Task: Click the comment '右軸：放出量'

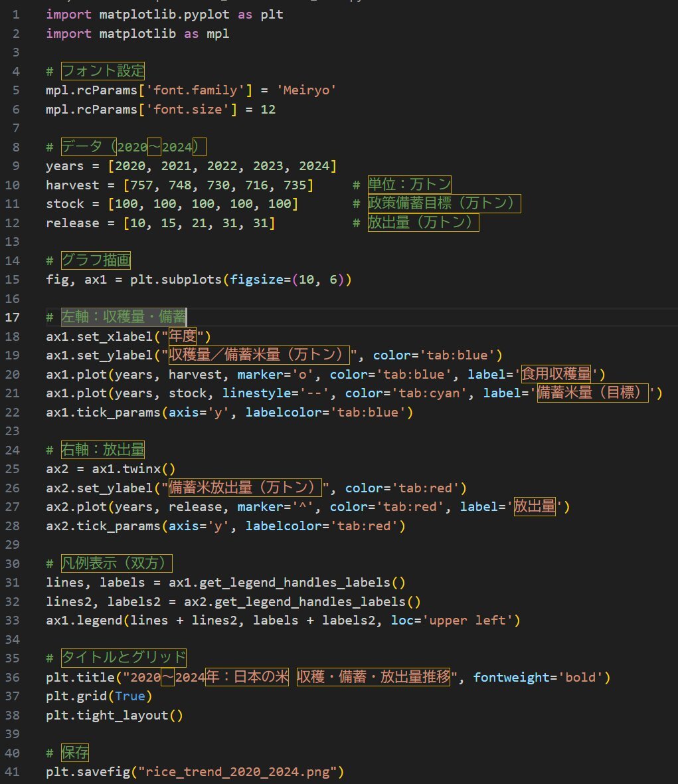Action: point(103,450)
